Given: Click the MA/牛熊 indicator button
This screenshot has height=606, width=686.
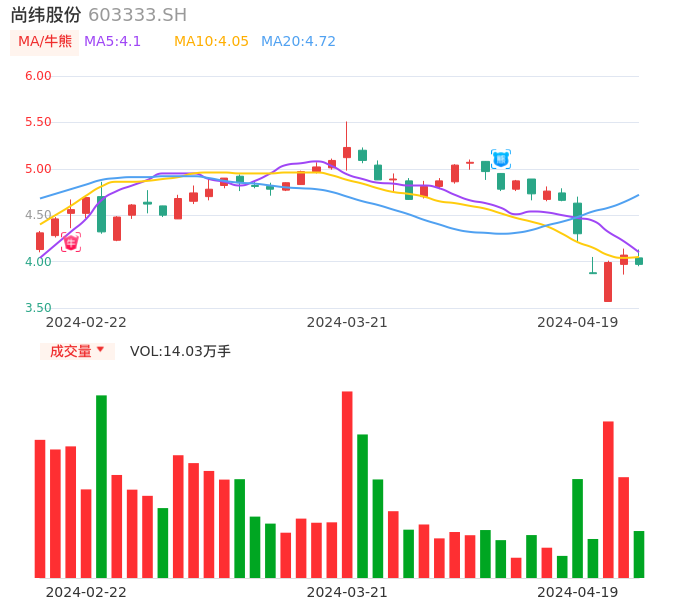Looking at the screenshot, I should (x=45, y=42).
